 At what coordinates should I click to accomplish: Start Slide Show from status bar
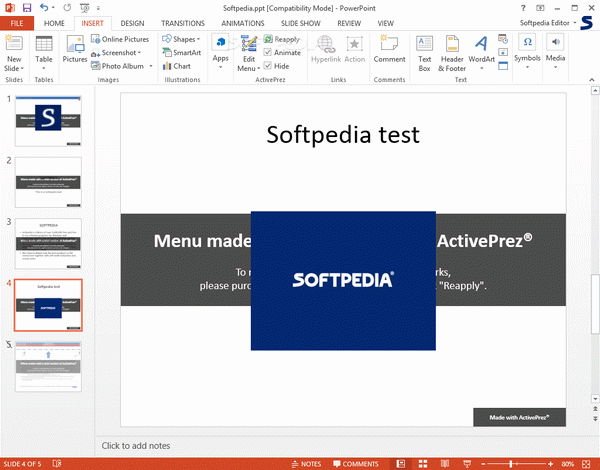point(467,464)
